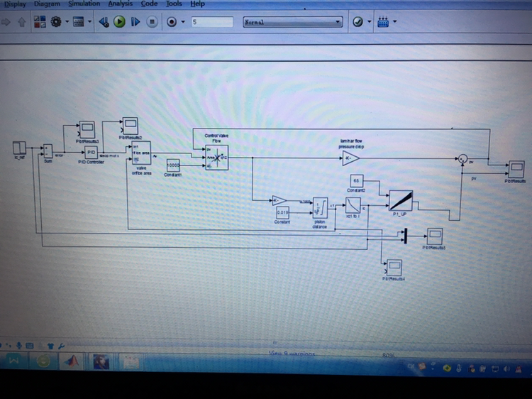
Task: Select the PlotResults3 scope block
Action: point(87,129)
